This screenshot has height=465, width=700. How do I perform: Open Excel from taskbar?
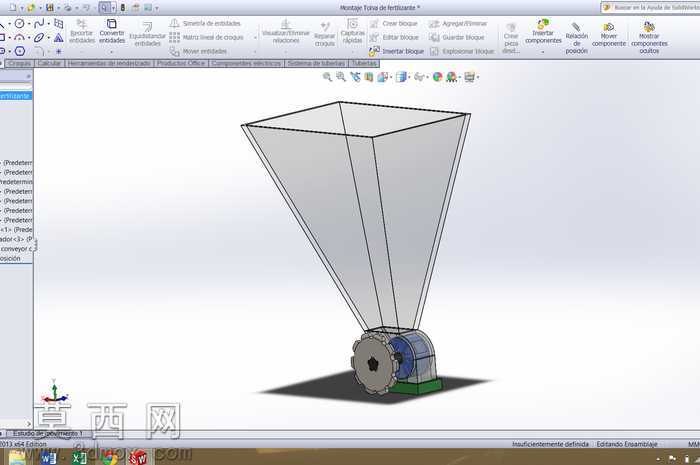[79, 458]
